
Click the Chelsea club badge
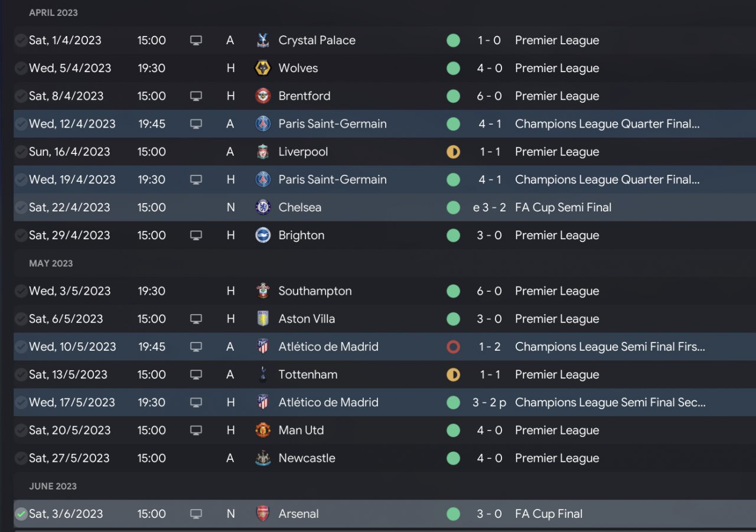263,207
